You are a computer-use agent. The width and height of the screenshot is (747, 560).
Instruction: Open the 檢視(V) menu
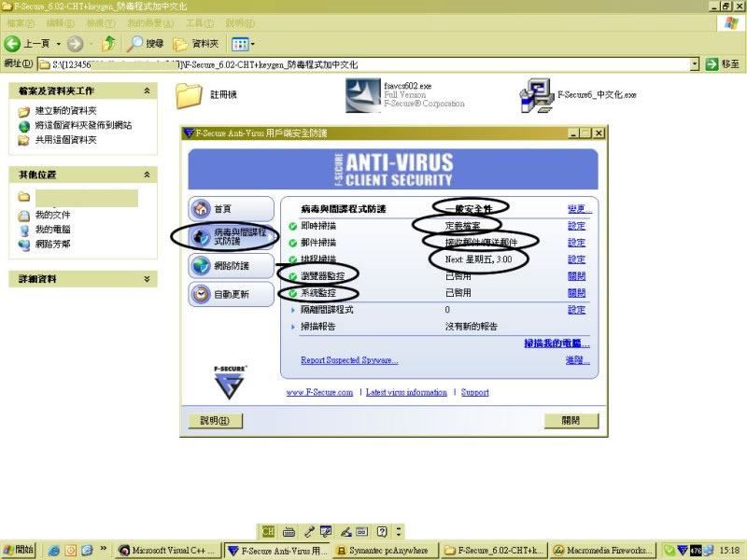pos(101,22)
